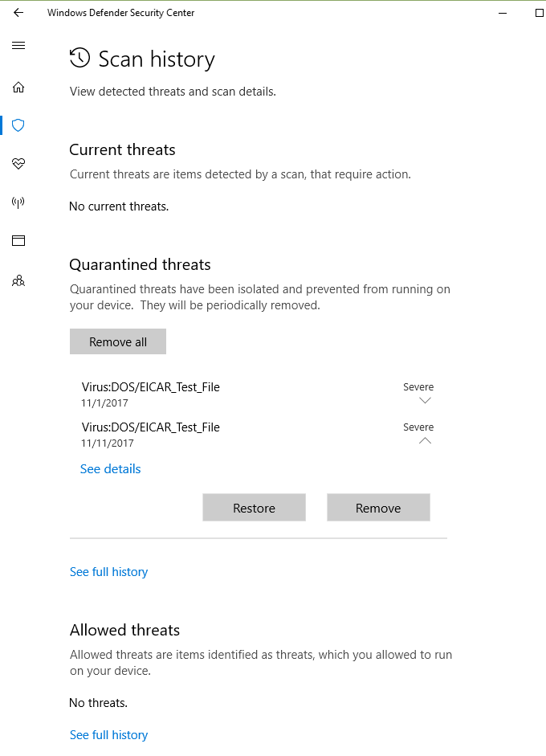The width and height of the screenshot is (546, 756).
Task: Remove the selected quarantined threat
Action: 378,508
